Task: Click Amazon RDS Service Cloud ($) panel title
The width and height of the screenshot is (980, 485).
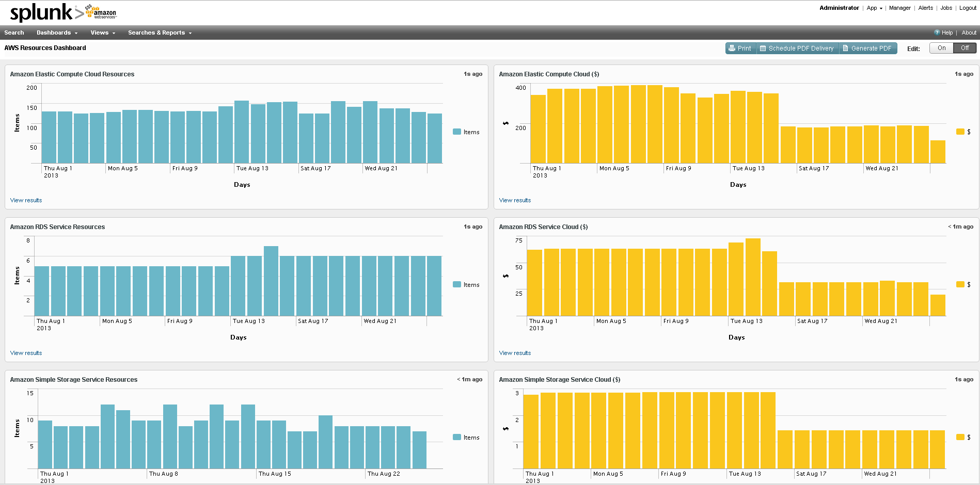Action: coord(543,227)
